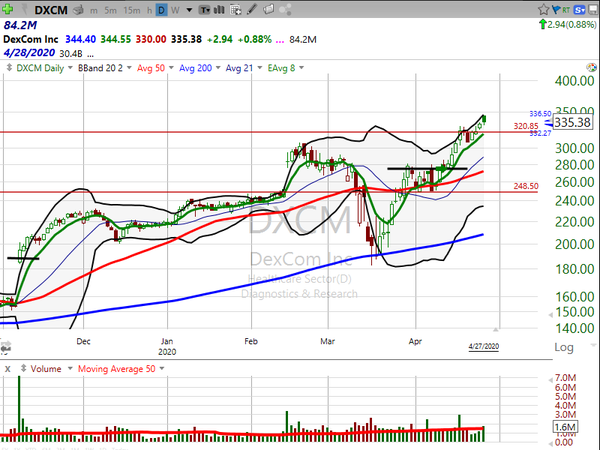
Task: Open dropdown arrow after EAvg 8
Action: pyautogui.click(x=302, y=68)
